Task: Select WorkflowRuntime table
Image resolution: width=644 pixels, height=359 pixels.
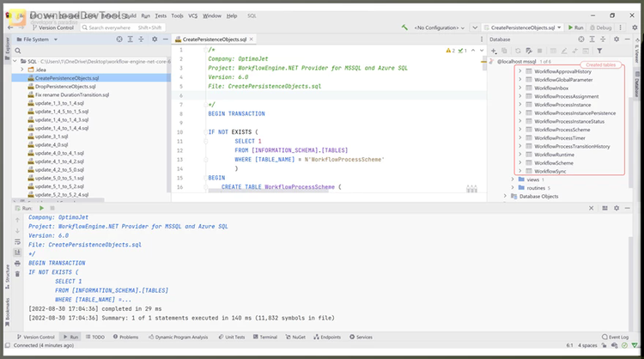Action: coord(554,155)
